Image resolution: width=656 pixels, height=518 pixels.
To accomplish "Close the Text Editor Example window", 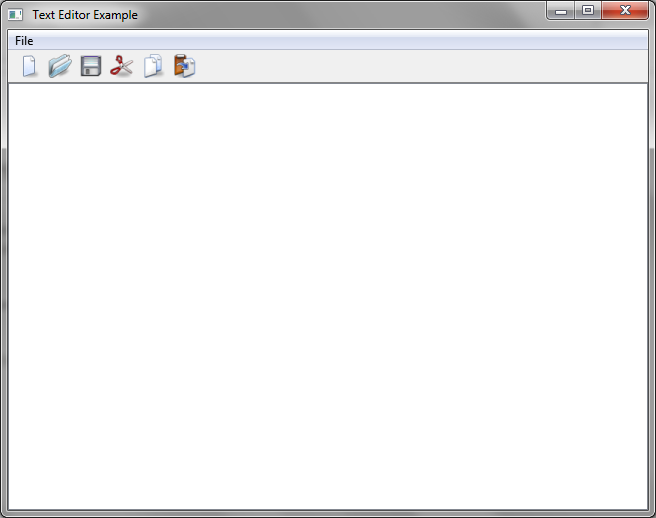I will tap(625, 10).
